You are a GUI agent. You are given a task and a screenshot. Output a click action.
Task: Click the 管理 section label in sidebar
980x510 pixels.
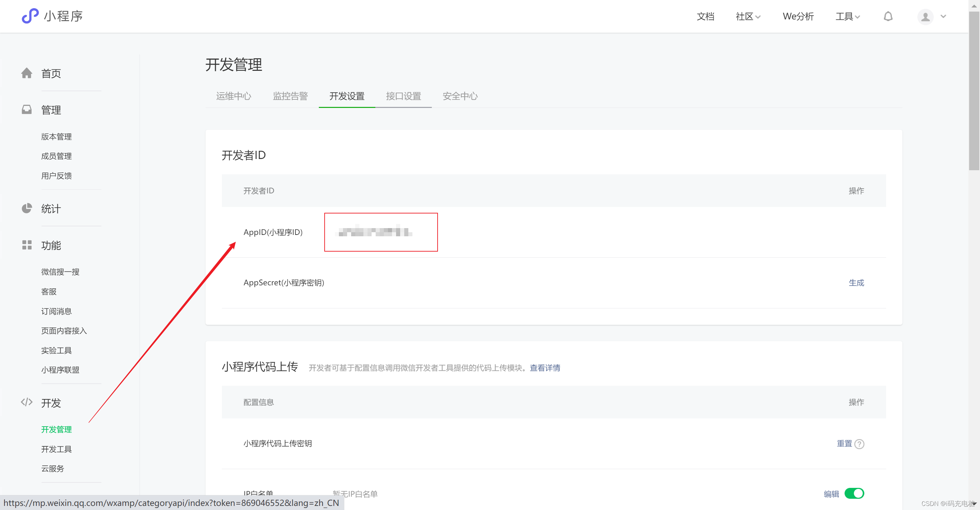tap(51, 110)
